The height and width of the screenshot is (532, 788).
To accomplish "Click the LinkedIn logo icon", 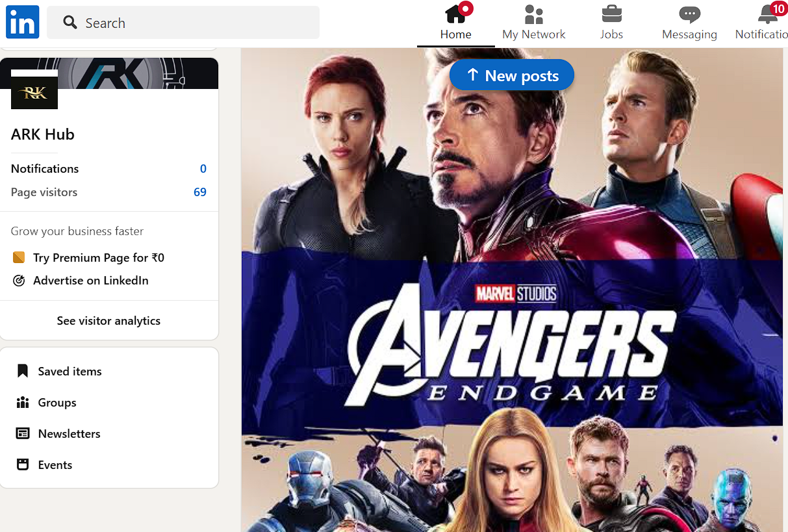I will tap(23, 22).
